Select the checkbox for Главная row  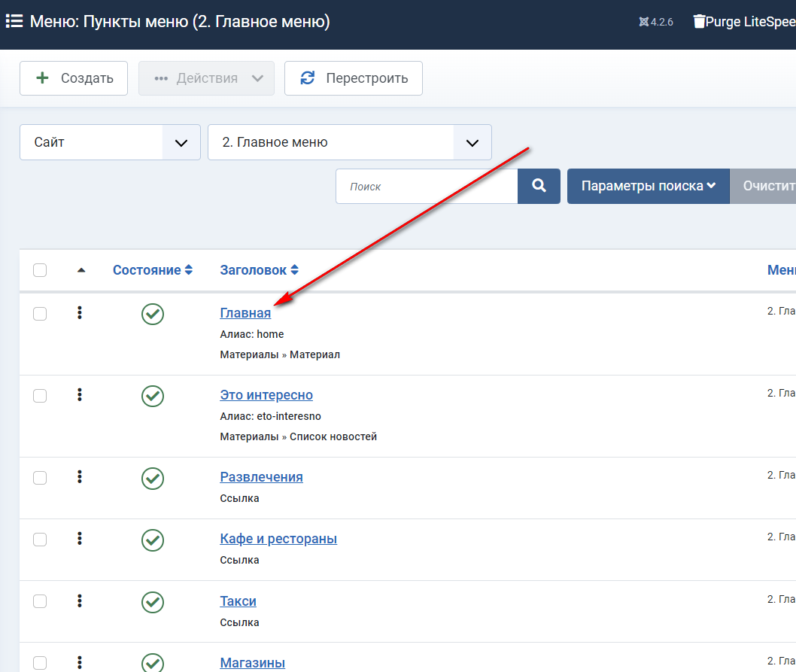(40, 314)
